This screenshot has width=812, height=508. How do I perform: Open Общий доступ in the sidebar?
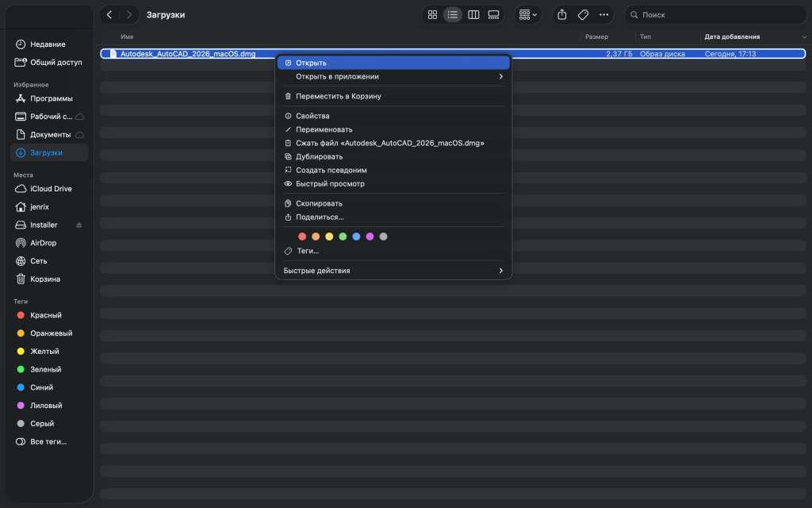(49, 62)
